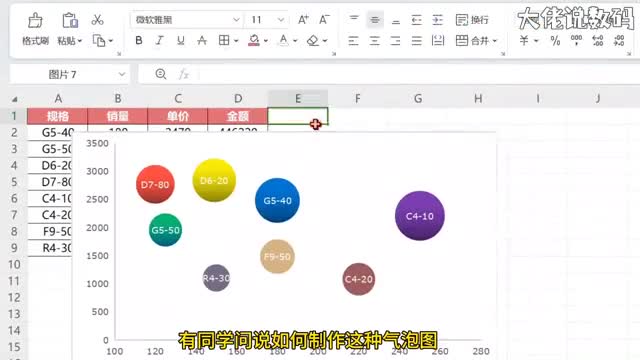Apply thousands separator format (000)
This screenshot has width=640, height=360.
[576, 40]
